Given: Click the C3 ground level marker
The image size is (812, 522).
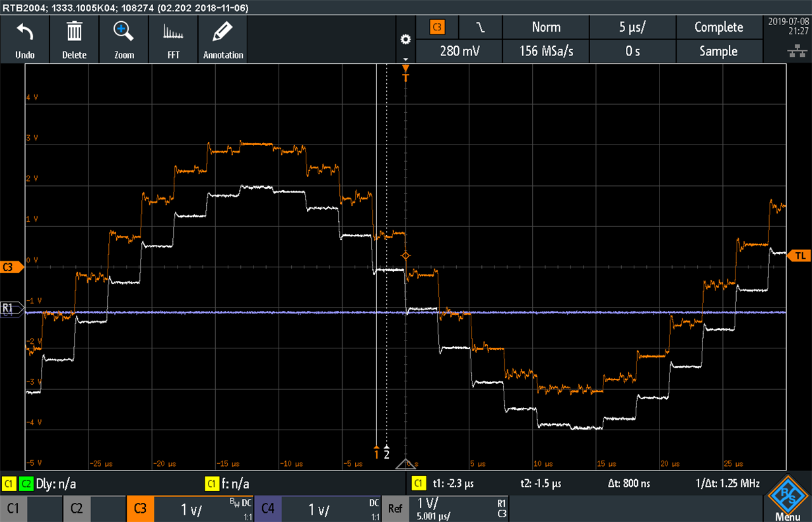Looking at the screenshot, I should (12, 267).
